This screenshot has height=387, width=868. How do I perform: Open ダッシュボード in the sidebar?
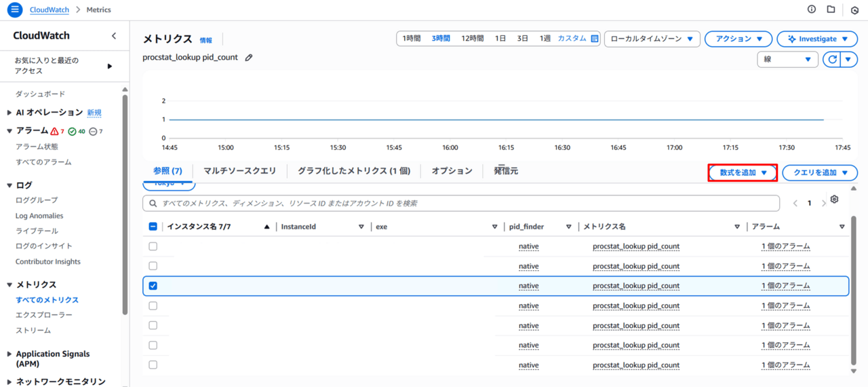coord(40,94)
